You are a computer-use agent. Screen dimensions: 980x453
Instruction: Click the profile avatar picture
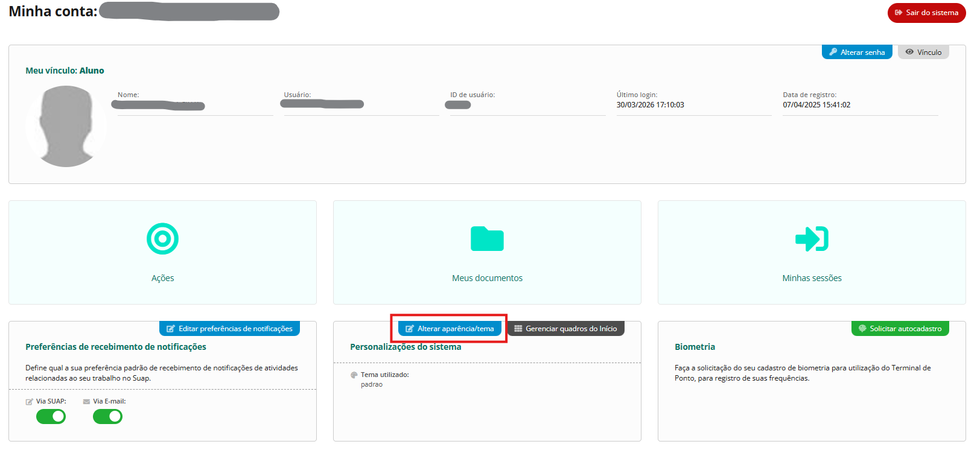[x=66, y=126]
